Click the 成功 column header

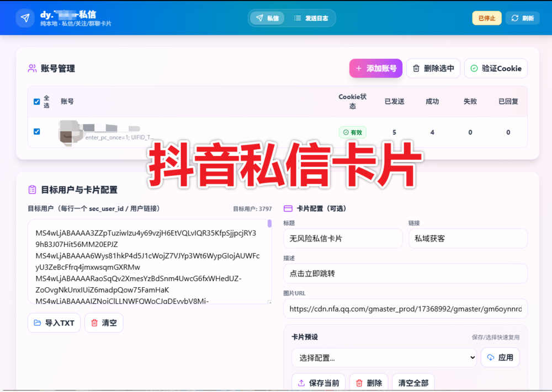point(432,101)
